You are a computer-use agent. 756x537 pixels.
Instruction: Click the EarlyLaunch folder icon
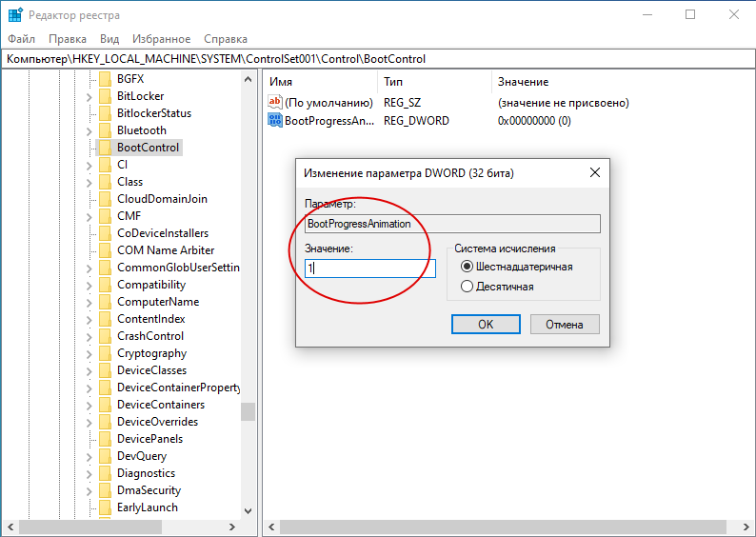click(x=105, y=507)
